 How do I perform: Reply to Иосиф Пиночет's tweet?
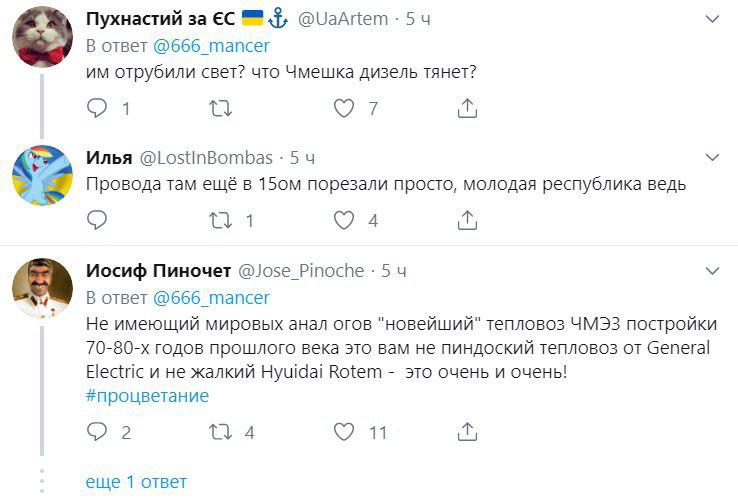[97, 432]
